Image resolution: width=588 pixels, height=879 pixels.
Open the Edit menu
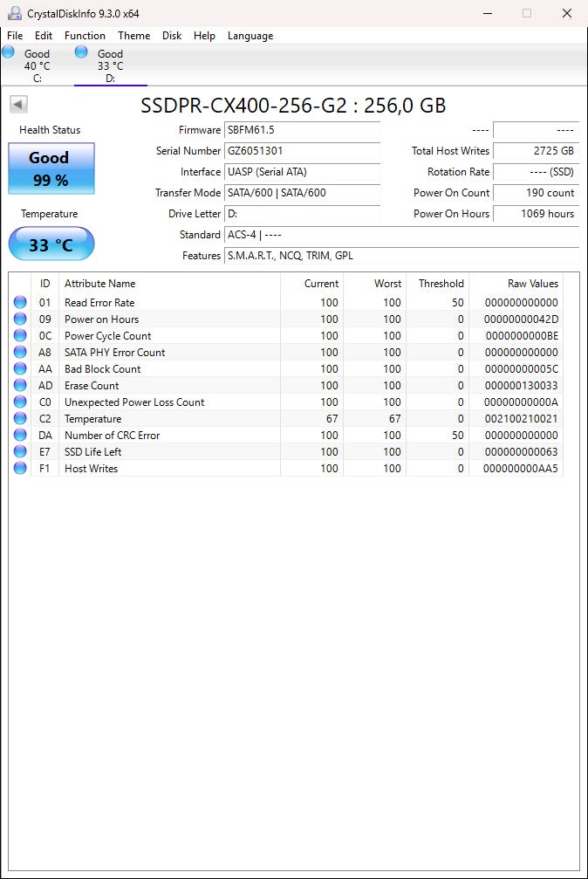(x=43, y=35)
